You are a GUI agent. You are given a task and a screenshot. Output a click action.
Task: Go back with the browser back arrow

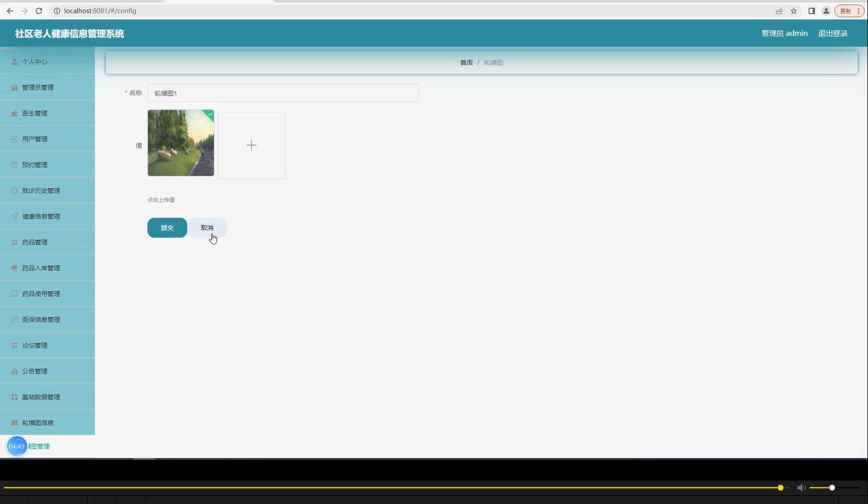point(10,11)
